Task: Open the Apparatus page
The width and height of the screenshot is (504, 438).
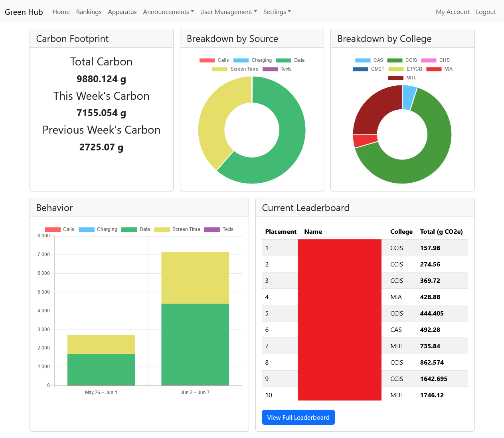Action: tap(122, 12)
